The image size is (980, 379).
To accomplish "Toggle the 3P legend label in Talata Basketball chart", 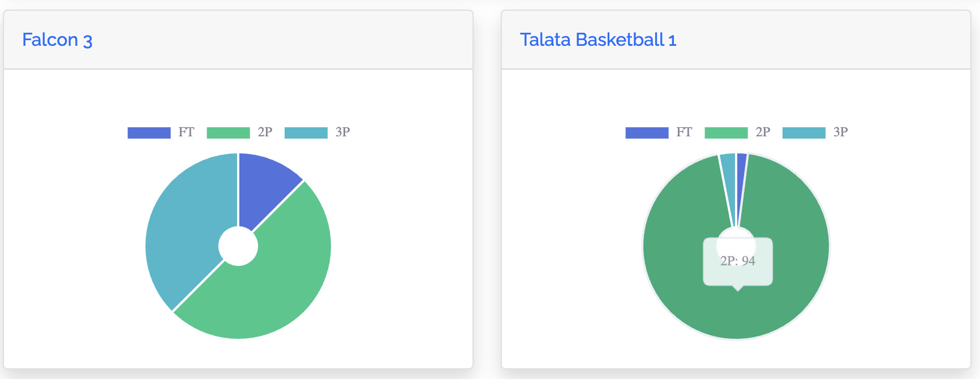I will point(841,132).
